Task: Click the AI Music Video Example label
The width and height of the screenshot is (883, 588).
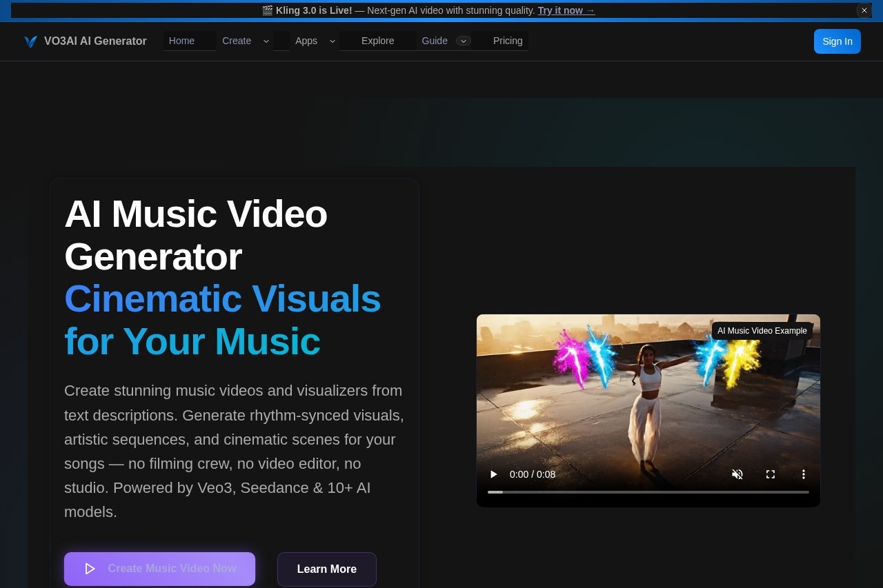Action: point(762,331)
